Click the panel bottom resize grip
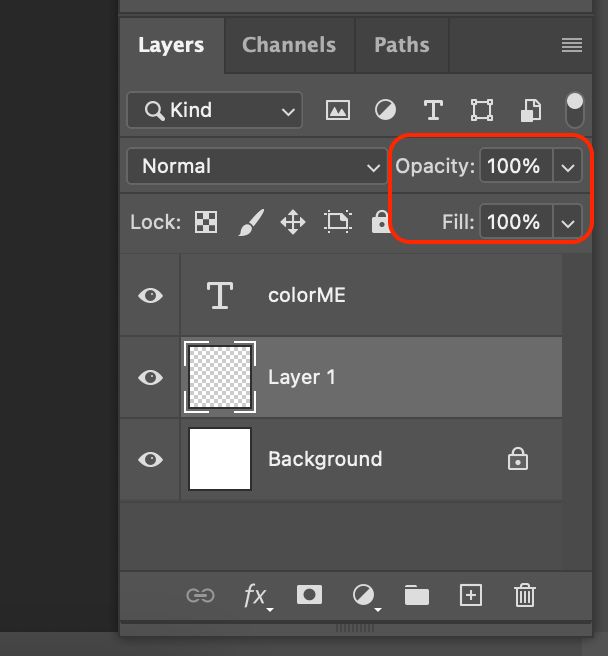 click(x=355, y=628)
